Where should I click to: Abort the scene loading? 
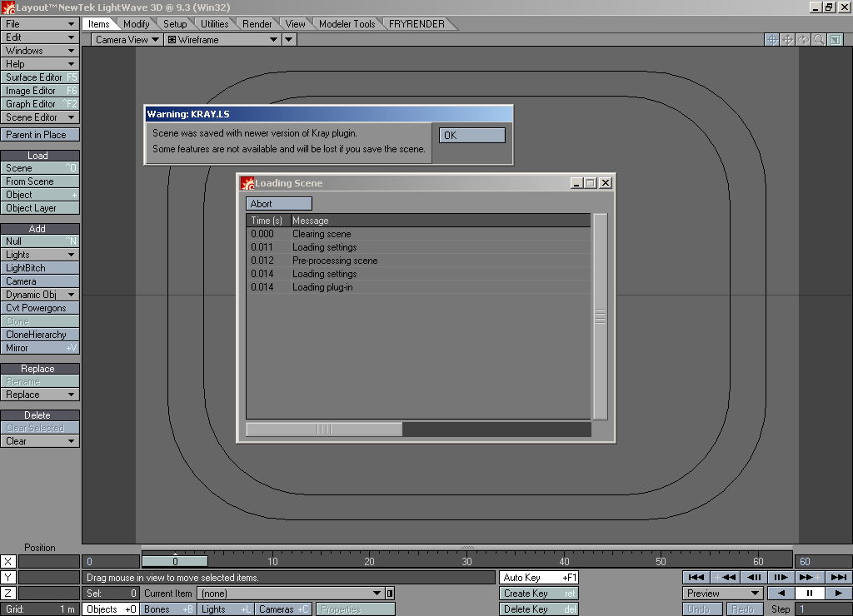point(279,204)
